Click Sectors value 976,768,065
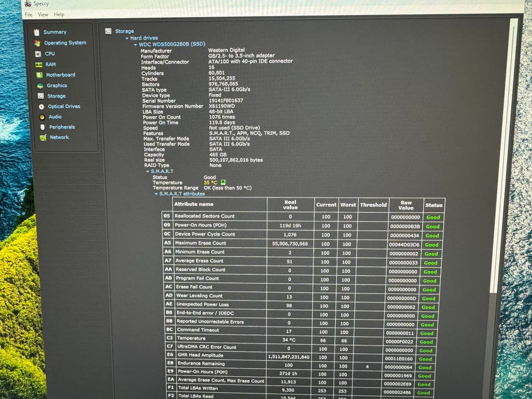The image size is (532, 399). [x=223, y=84]
